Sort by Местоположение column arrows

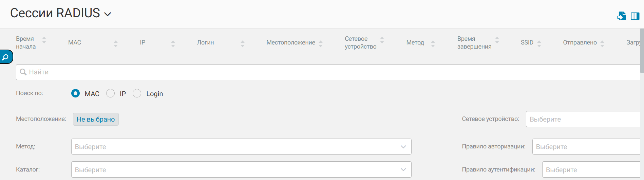(x=321, y=43)
